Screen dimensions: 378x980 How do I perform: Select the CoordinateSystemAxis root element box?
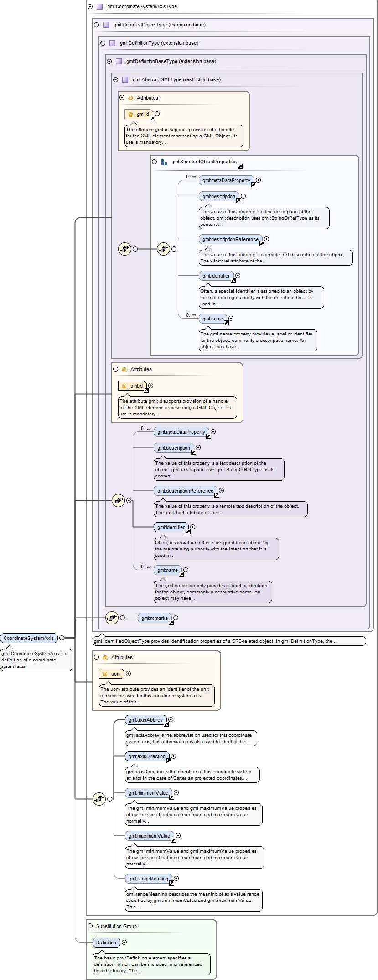(29, 638)
